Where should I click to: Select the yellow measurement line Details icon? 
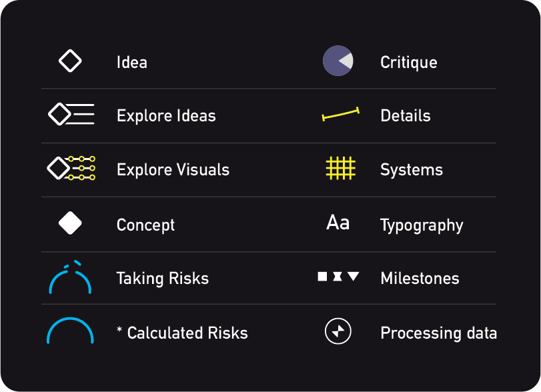[x=340, y=114]
